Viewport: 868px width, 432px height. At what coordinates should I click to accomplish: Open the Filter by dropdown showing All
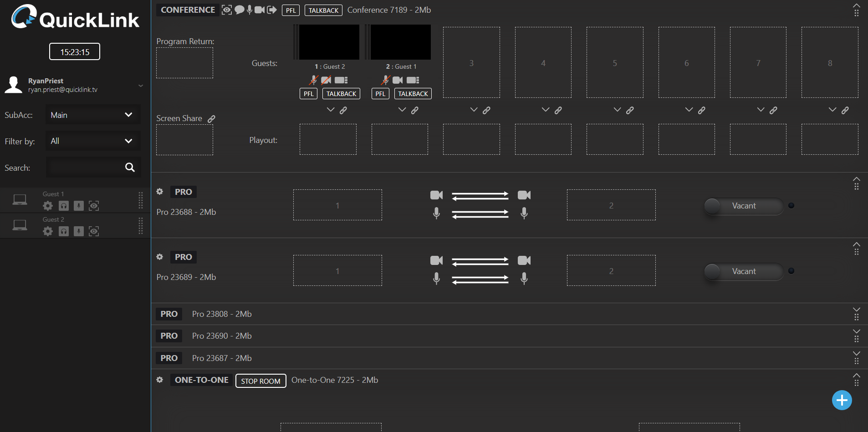(x=92, y=141)
